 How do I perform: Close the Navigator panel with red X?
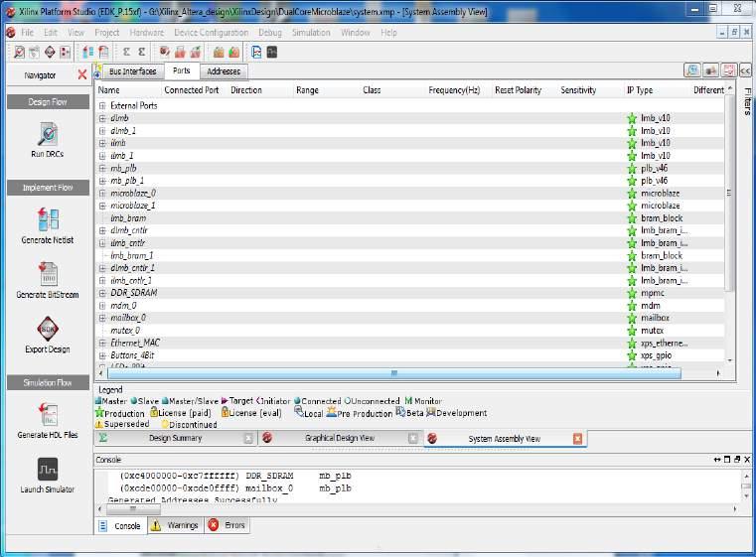coord(82,74)
